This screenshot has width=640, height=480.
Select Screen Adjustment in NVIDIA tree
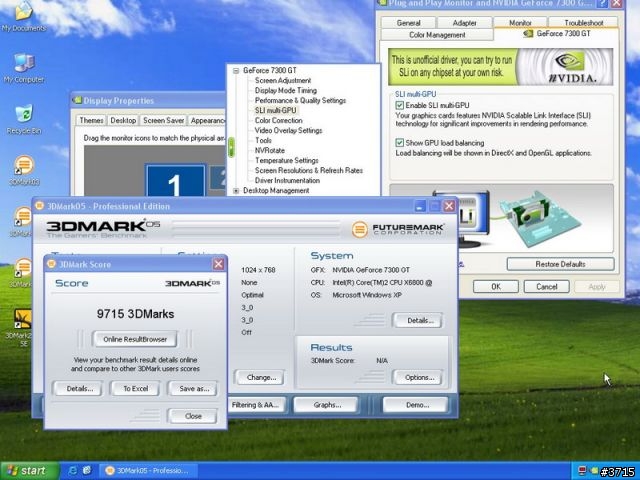[282, 80]
